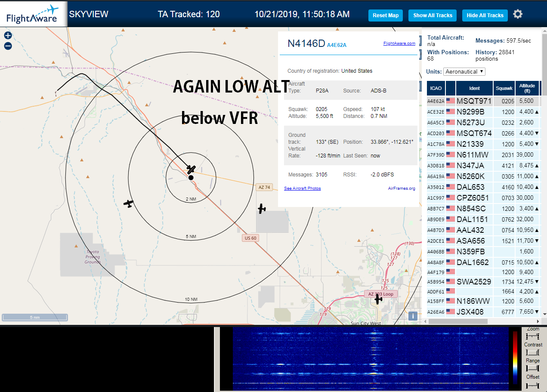Adjust the spectrogram Range slider
This screenshot has width=547, height=392.
pos(532,368)
